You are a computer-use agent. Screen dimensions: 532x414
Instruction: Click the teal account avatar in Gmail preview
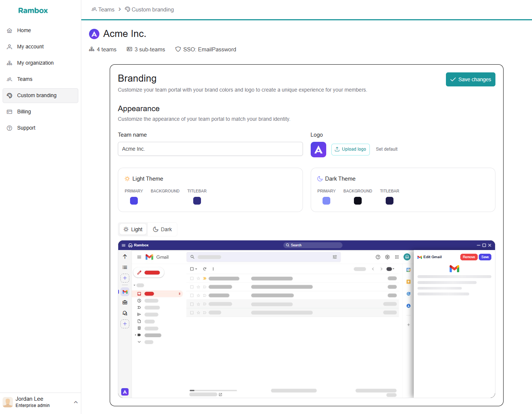407,257
